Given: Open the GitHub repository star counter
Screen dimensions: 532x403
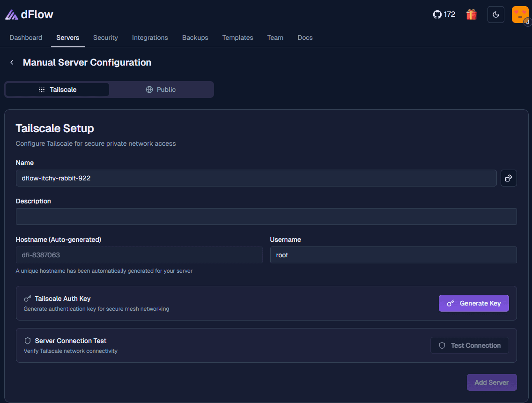Looking at the screenshot, I should (x=444, y=14).
